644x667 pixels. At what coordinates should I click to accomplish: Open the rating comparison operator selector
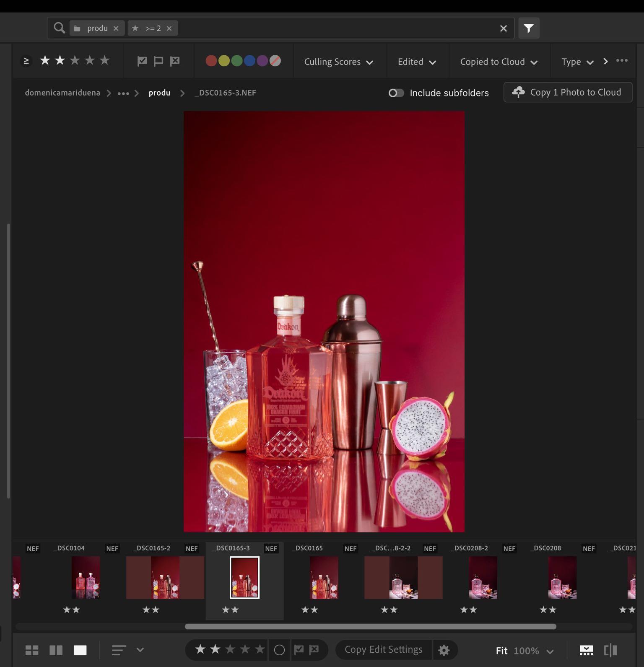(x=26, y=61)
